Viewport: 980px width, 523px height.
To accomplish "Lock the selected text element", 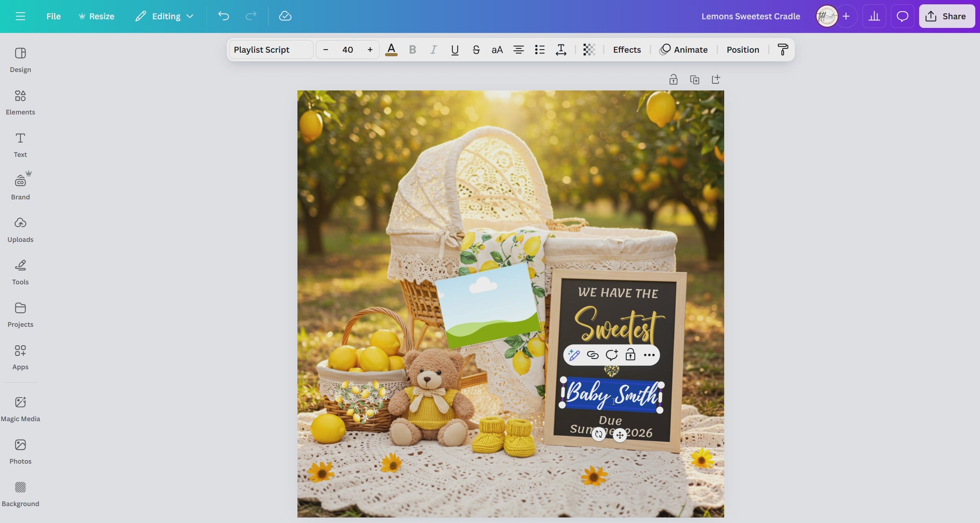I will [x=630, y=355].
